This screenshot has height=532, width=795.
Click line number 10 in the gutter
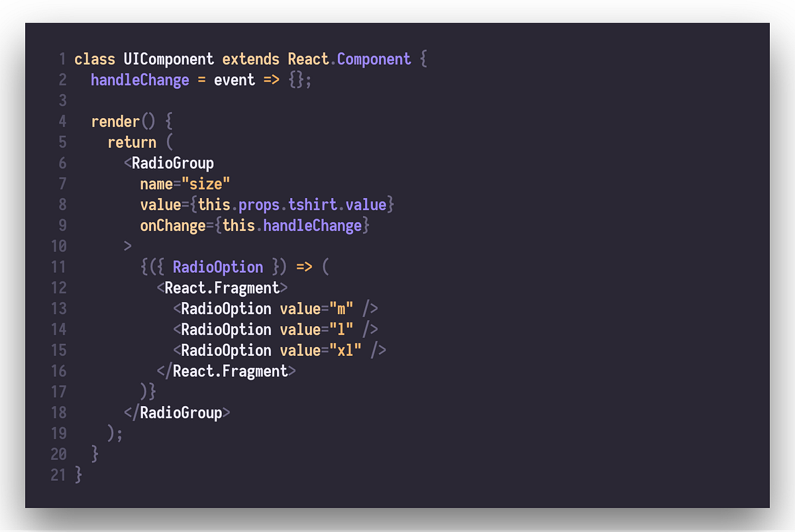pos(59,246)
